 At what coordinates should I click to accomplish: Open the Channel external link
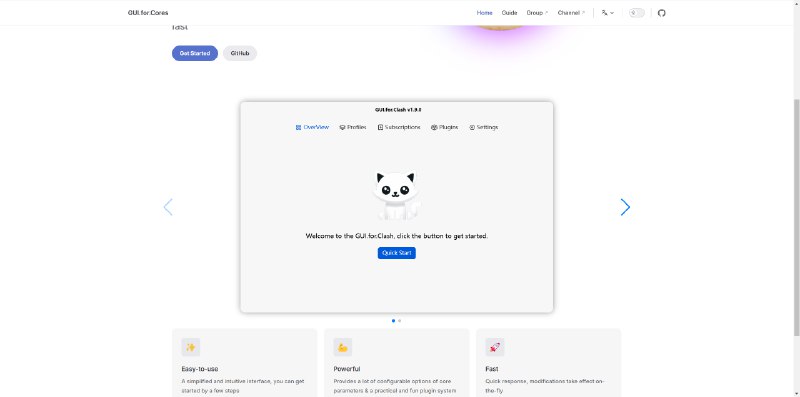(x=571, y=13)
